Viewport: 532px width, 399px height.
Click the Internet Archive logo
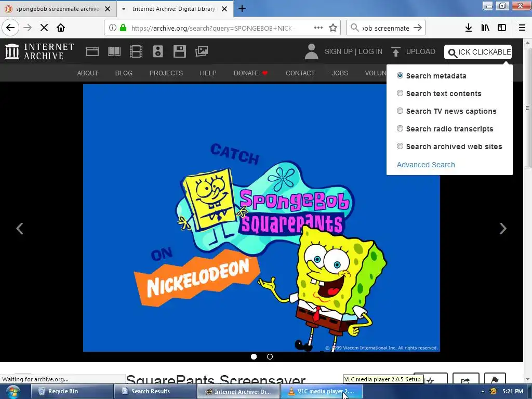tap(39, 51)
